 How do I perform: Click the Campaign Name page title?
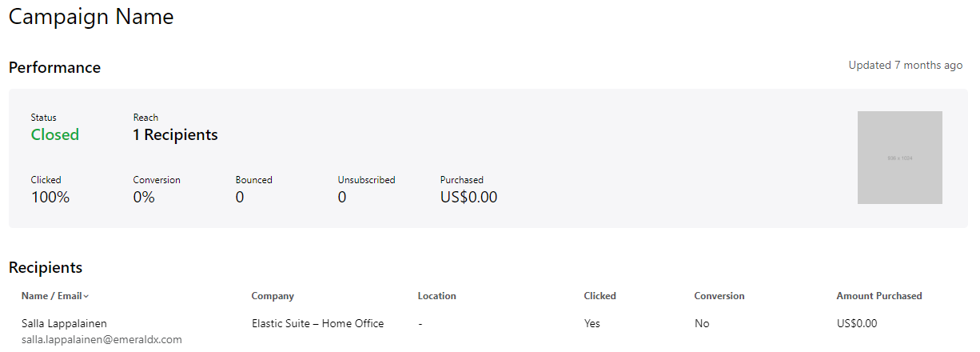point(91,17)
